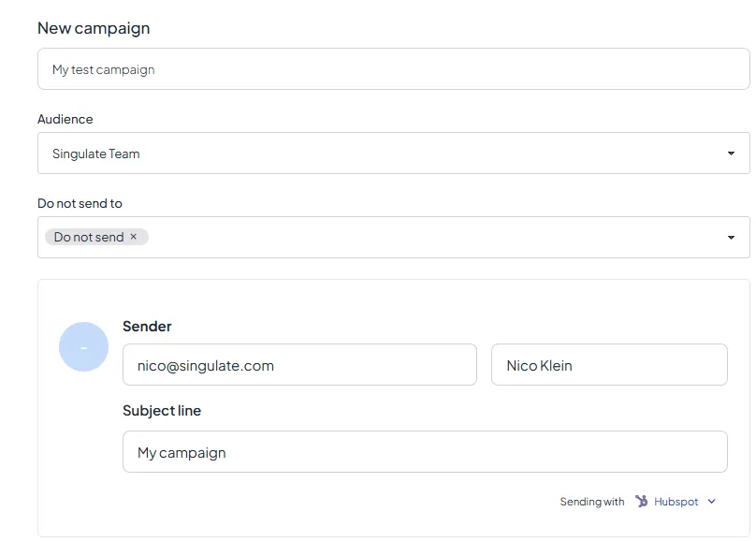Click the Hubspot logo icon

(641, 501)
